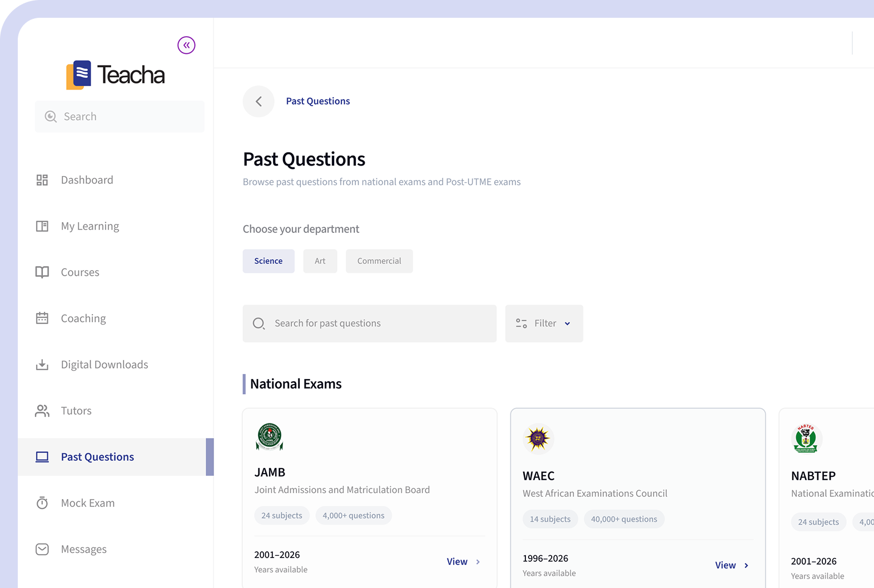Click NABTEP's 2001–2026 years text
Image resolution: width=874 pixels, height=588 pixels.
814,561
